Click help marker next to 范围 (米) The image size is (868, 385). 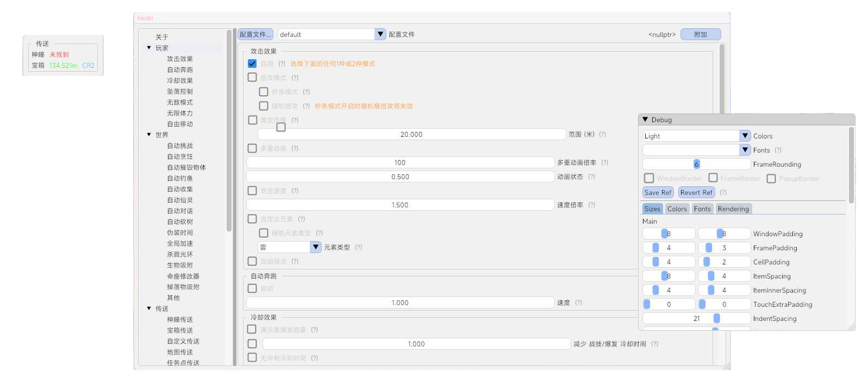[602, 134]
